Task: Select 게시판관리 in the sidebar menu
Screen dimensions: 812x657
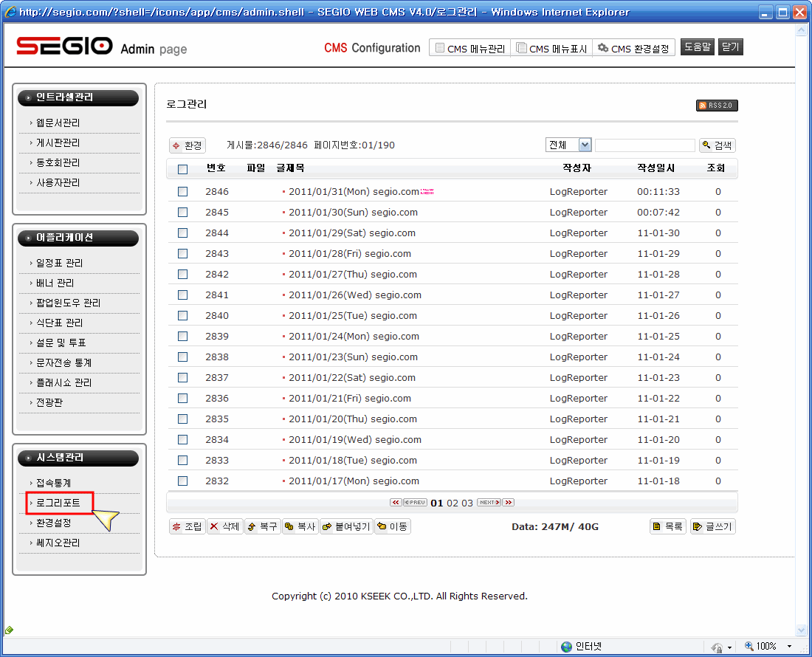Action: (x=58, y=142)
